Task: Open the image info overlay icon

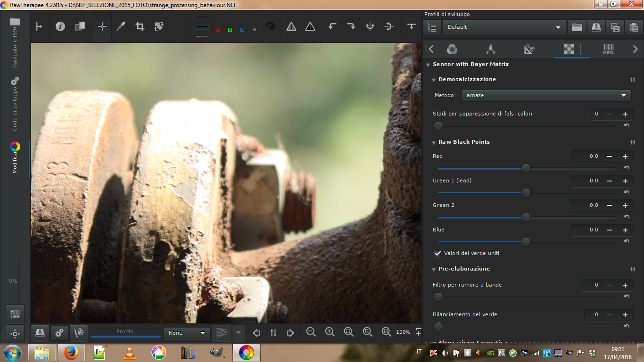Action: coord(60,27)
